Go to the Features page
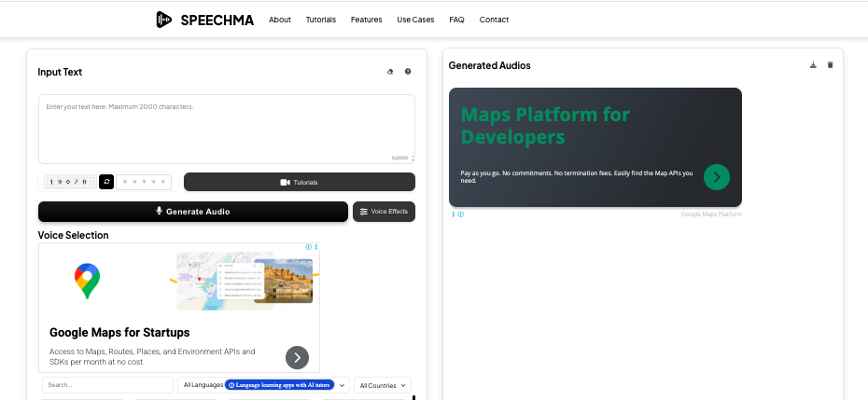This screenshot has width=868, height=400. tap(366, 20)
